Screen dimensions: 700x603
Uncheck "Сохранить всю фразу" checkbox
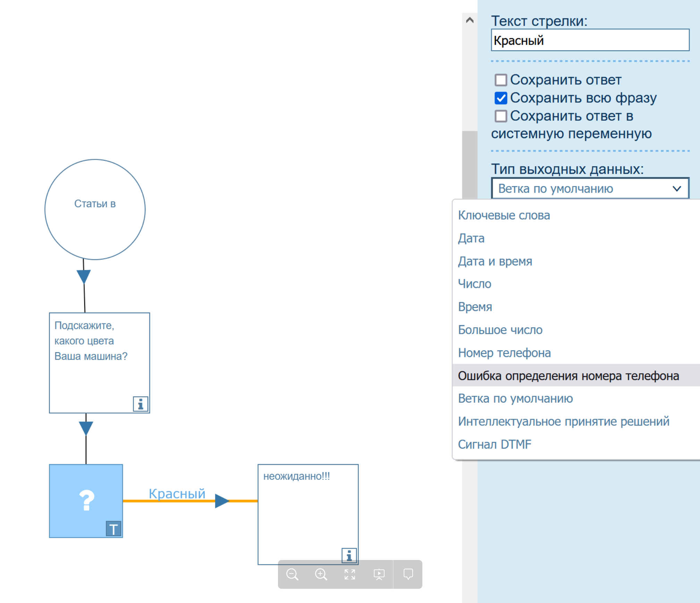[x=500, y=98]
